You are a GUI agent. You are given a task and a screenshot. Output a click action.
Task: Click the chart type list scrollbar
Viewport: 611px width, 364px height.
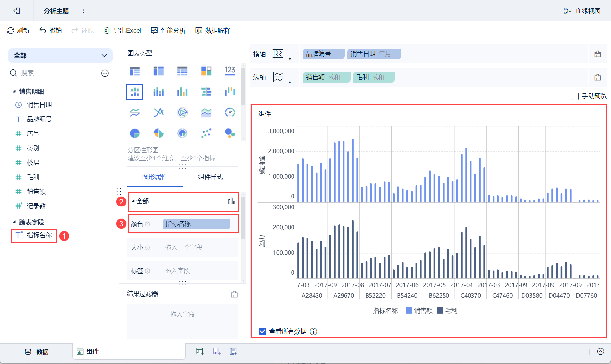(x=243, y=86)
